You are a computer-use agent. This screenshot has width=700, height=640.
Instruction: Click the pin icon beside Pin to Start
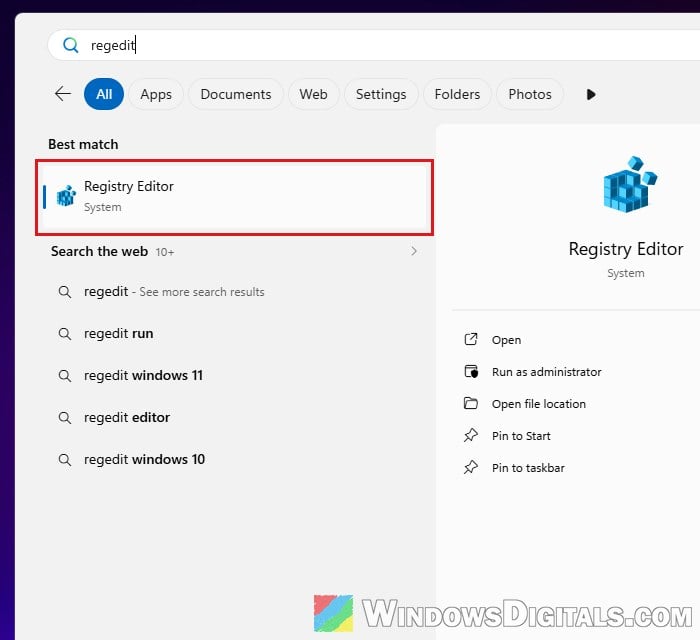[x=471, y=435]
